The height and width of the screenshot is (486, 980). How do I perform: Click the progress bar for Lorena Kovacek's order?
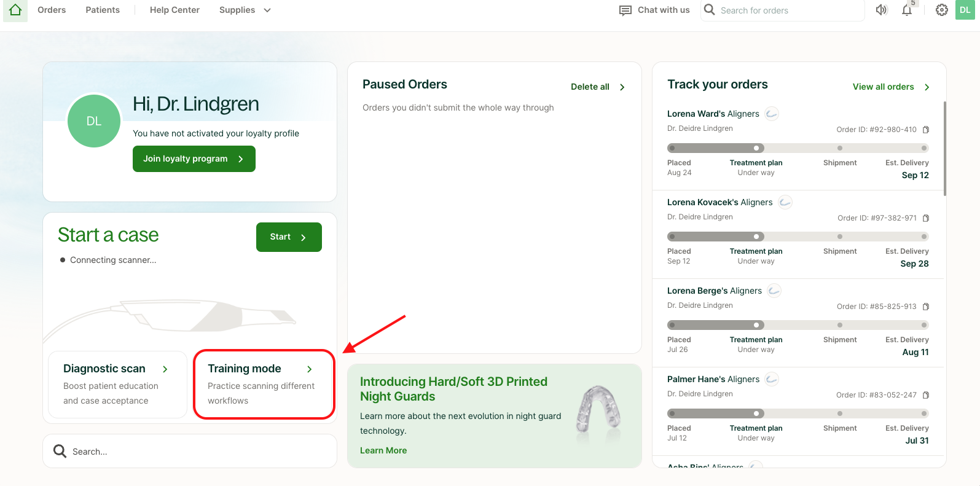(x=798, y=237)
